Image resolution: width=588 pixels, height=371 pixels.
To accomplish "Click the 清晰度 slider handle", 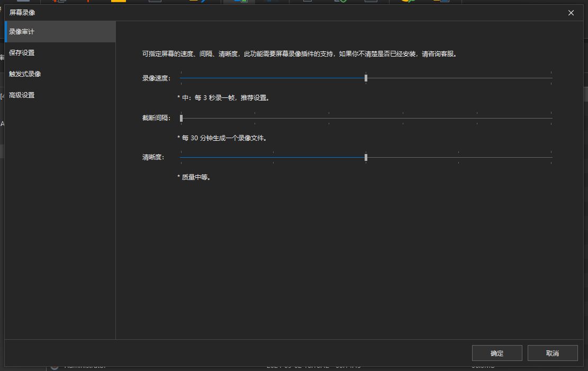I will (366, 158).
